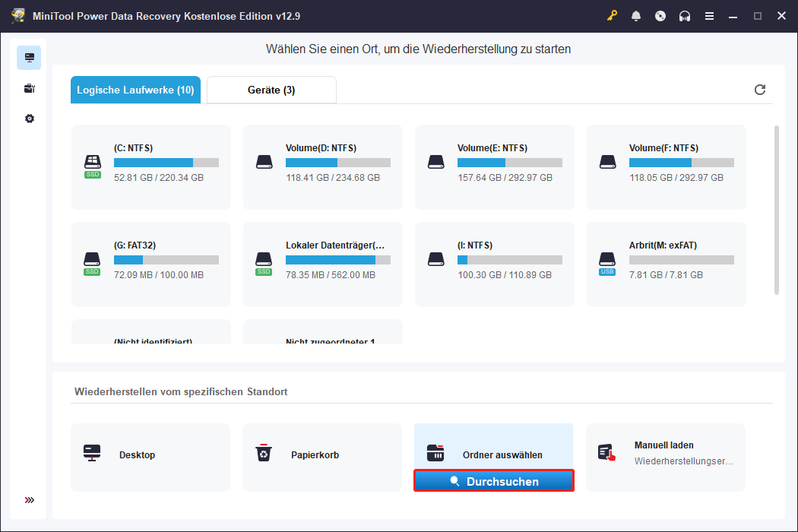
Task: Click Volume D: drive icon
Action: [x=264, y=162]
